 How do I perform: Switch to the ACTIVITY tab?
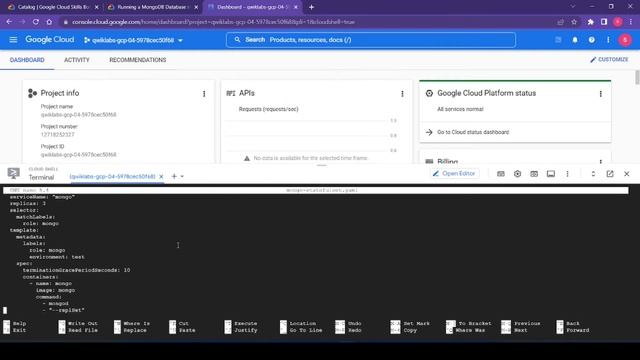pos(77,60)
